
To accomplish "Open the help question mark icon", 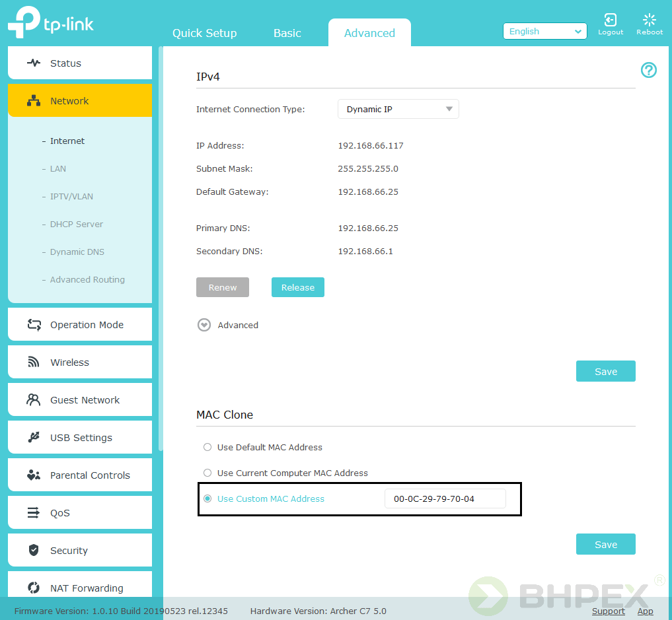I will click(x=649, y=70).
